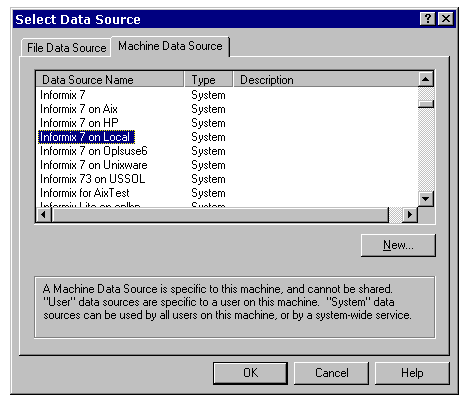Screen dimensions: 467x404
Task: Sort by Data Source Name column header
Action: [x=110, y=80]
